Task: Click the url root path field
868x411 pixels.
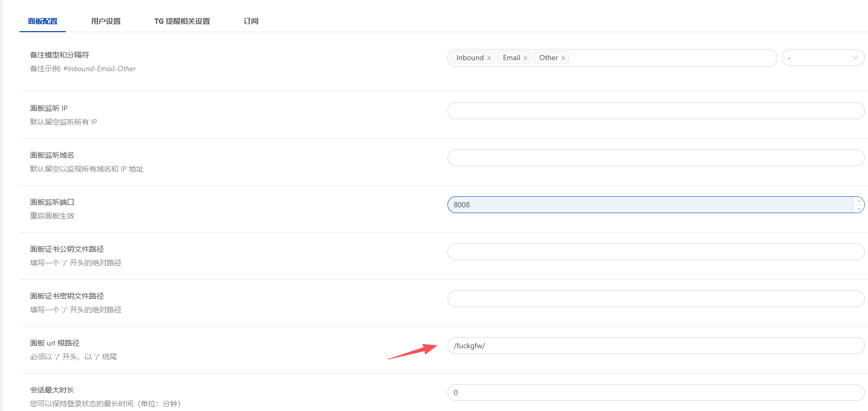Action: tap(656, 346)
